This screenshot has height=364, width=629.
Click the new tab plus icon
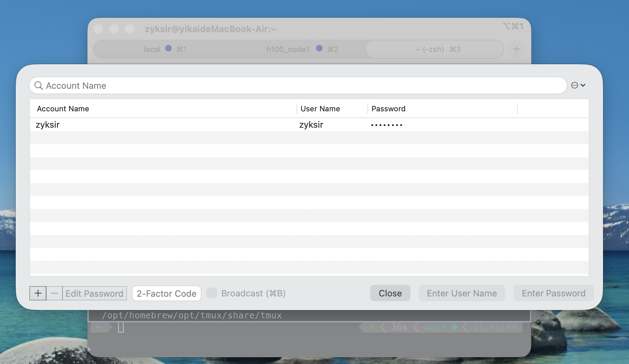[x=516, y=49]
